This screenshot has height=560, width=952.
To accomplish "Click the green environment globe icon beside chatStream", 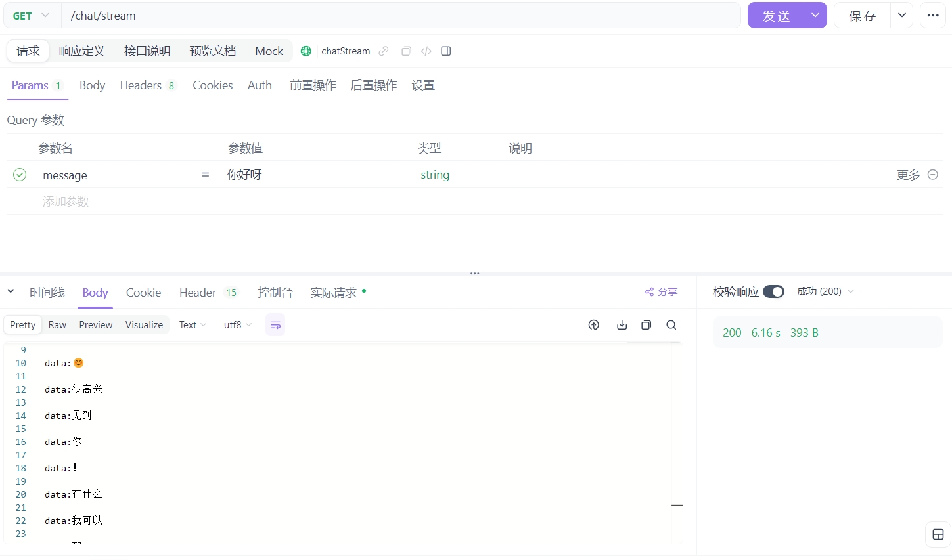I will click(x=306, y=51).
